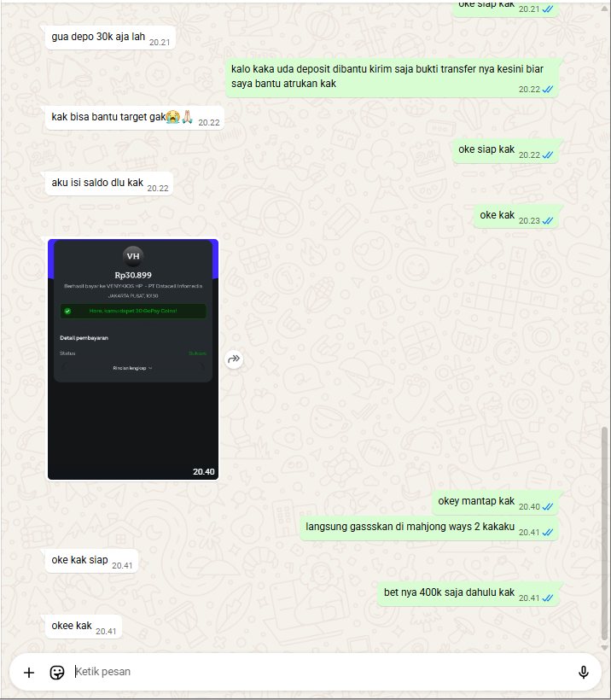
Task: Click the "langsung gassskan di mahjong ways 2" bubble
Action: (x=429, y=528)
